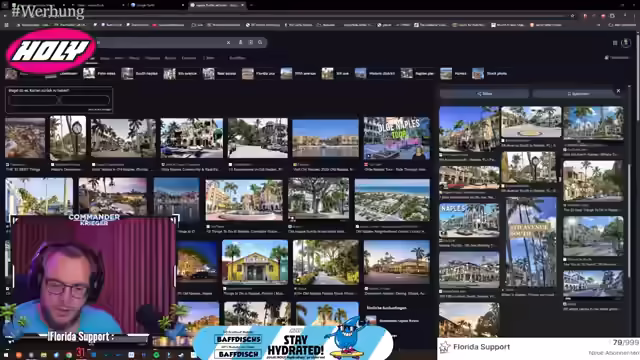The width and height of the screenshot is (640, 360).
Task: Open the 'NAPLES' titled thumbnail in side panel
Action: (469, 220)
